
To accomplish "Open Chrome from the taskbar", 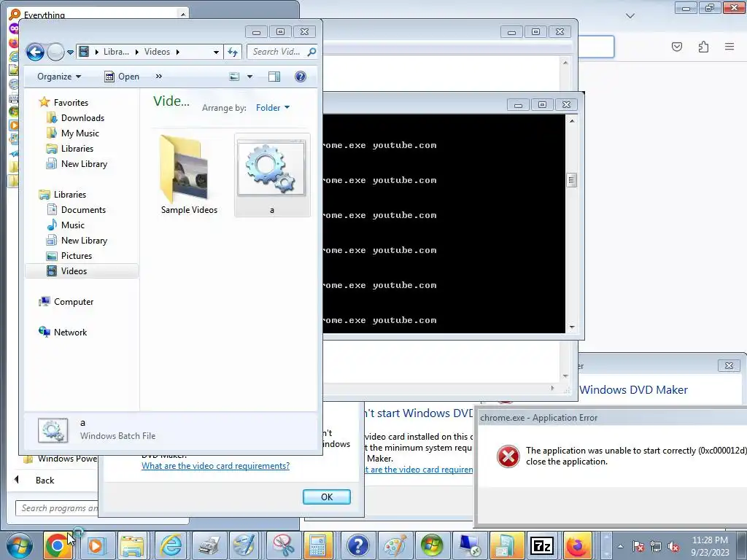I will [57, 545].
